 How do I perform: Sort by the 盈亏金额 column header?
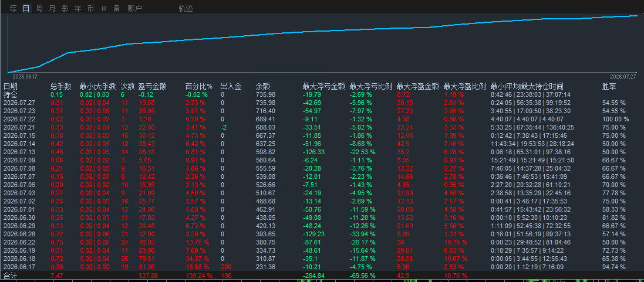(x=153, y=87)
